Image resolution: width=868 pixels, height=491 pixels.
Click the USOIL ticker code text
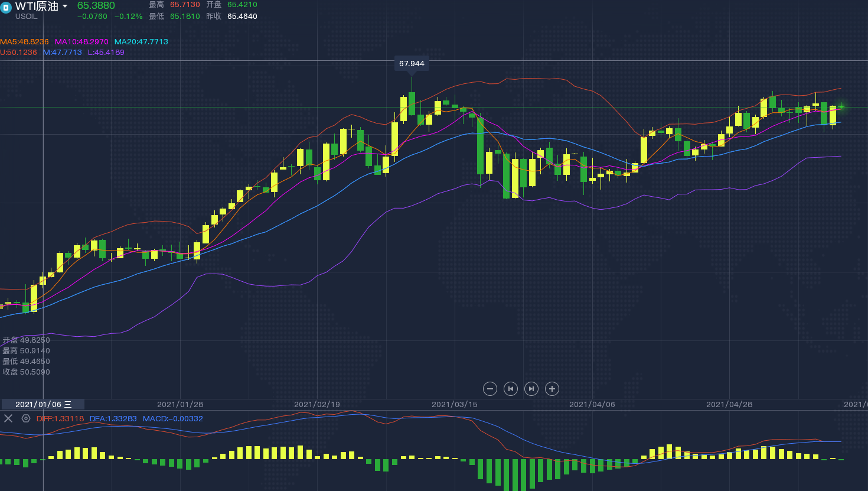[x=26, y=17]
